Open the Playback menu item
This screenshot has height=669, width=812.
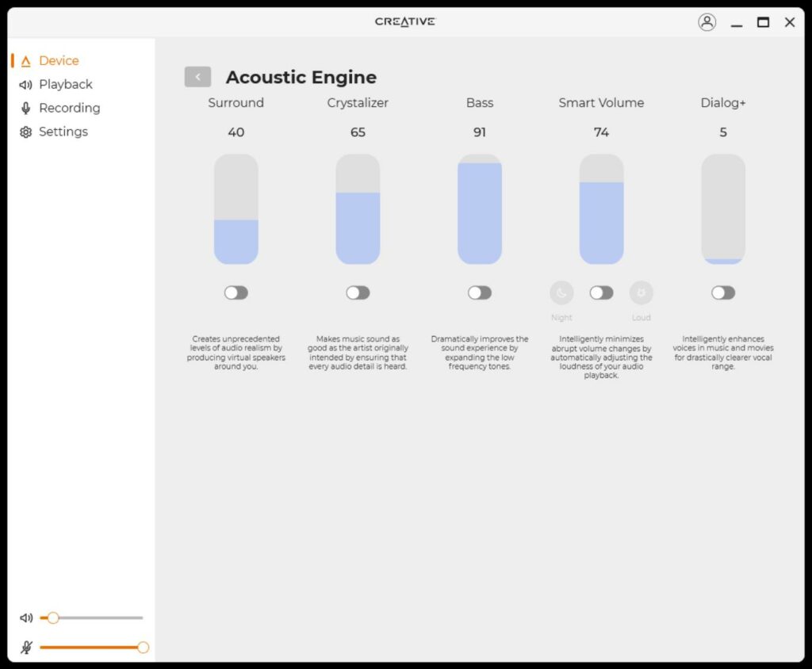tap(66, 85)
